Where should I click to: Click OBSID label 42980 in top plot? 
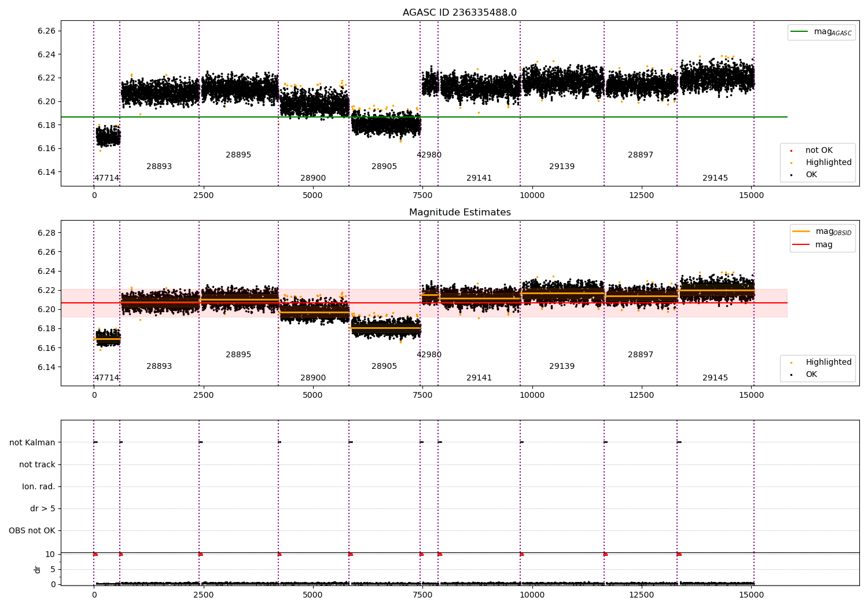(x=429, y=155)
